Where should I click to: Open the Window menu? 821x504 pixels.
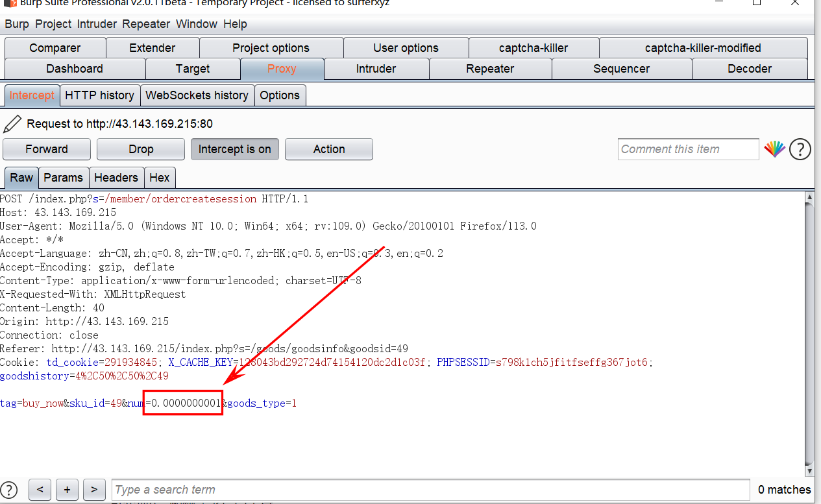(x=197, y=24)
